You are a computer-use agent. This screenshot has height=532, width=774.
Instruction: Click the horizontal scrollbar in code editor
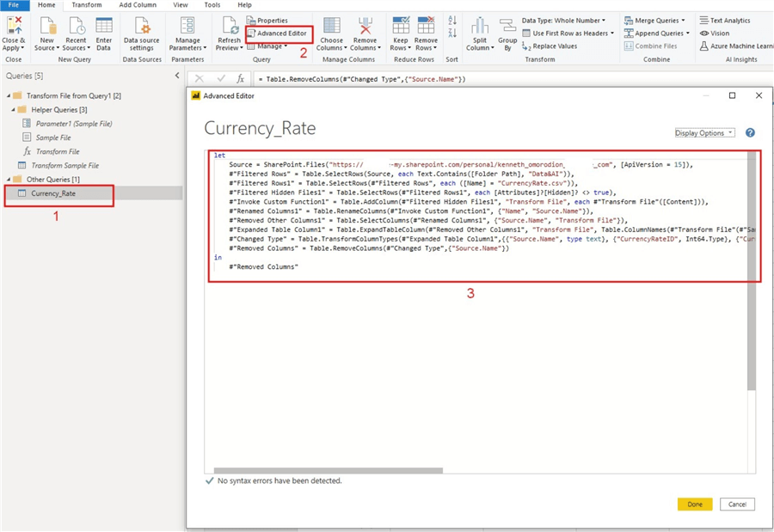pyautogui.click(x=329, y=471)
